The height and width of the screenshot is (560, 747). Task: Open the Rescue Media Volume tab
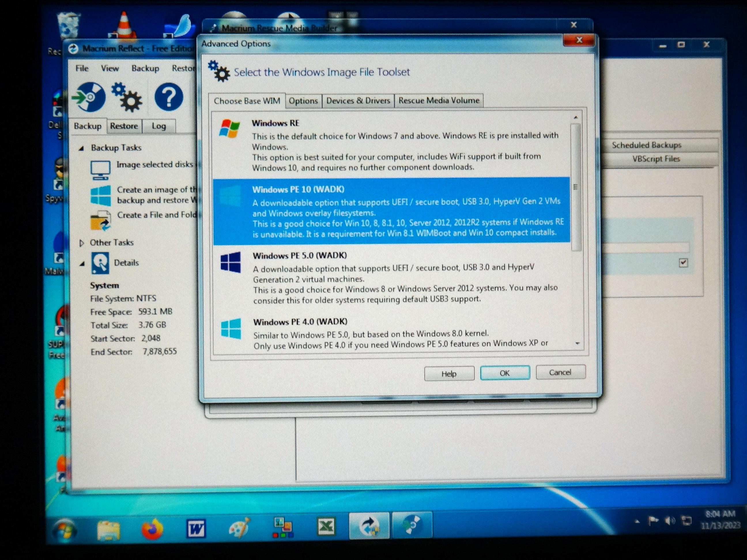coord(439,100)
